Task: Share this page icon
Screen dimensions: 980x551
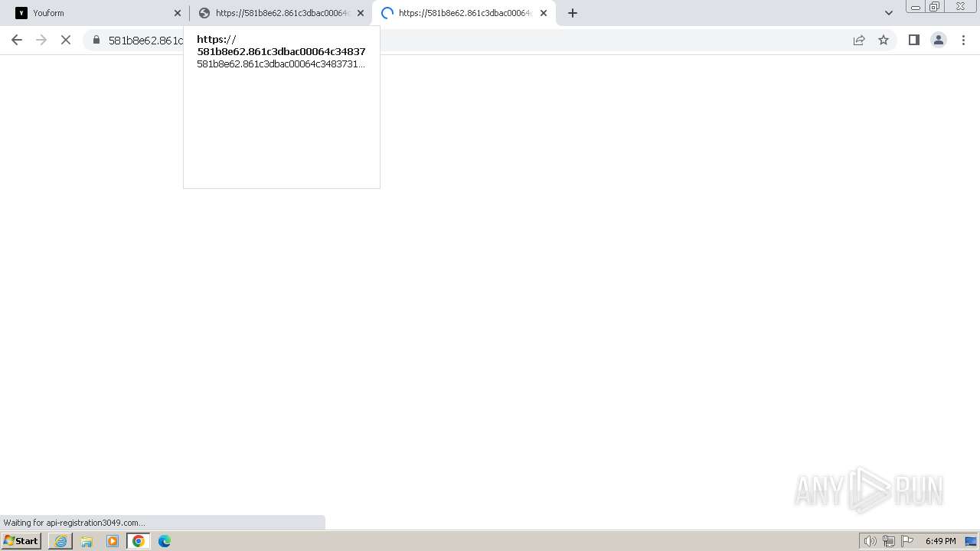Action: tap(859, 40)
